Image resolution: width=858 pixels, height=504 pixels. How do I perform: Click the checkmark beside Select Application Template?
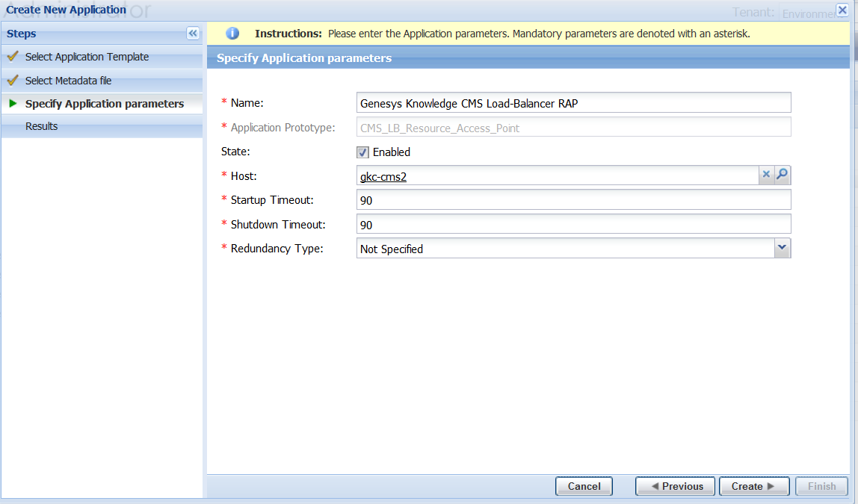11,56
